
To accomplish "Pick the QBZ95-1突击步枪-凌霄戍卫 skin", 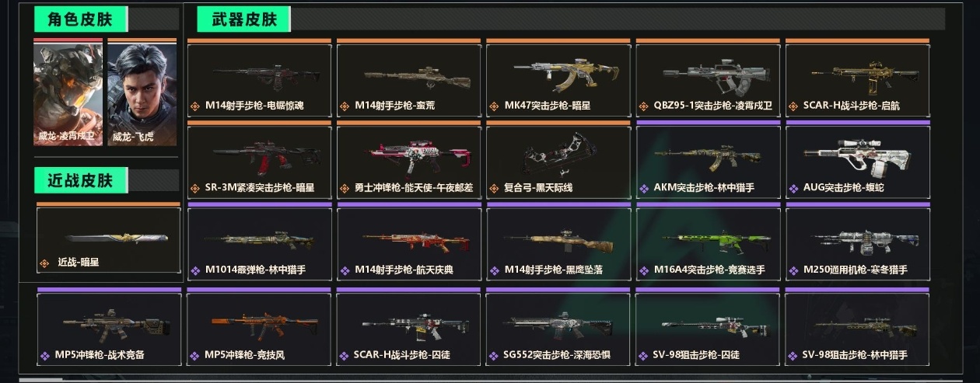I will pos(708,79).
